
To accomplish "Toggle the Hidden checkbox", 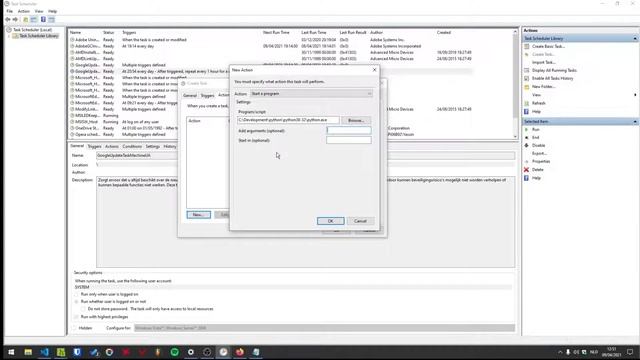I will click(x=74, y=328).
